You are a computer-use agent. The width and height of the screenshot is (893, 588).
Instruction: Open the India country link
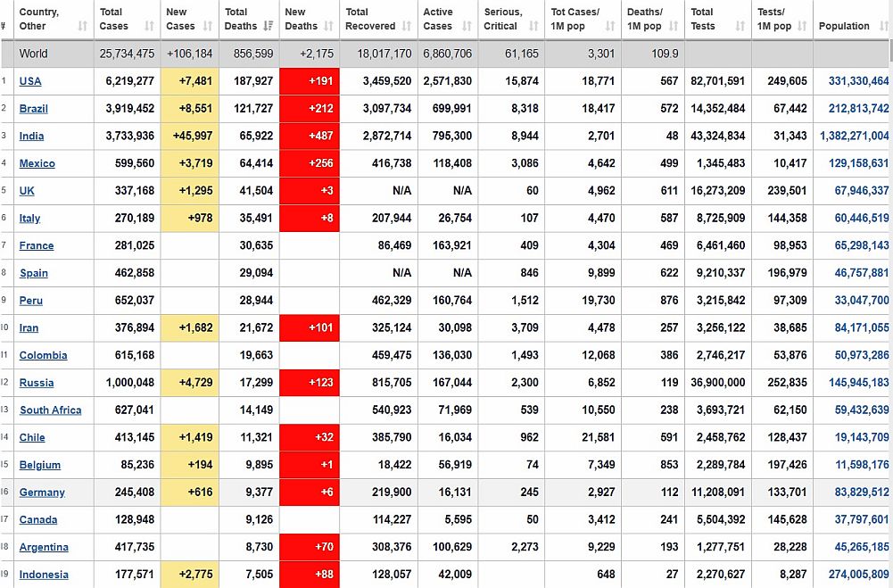[31, 136]
